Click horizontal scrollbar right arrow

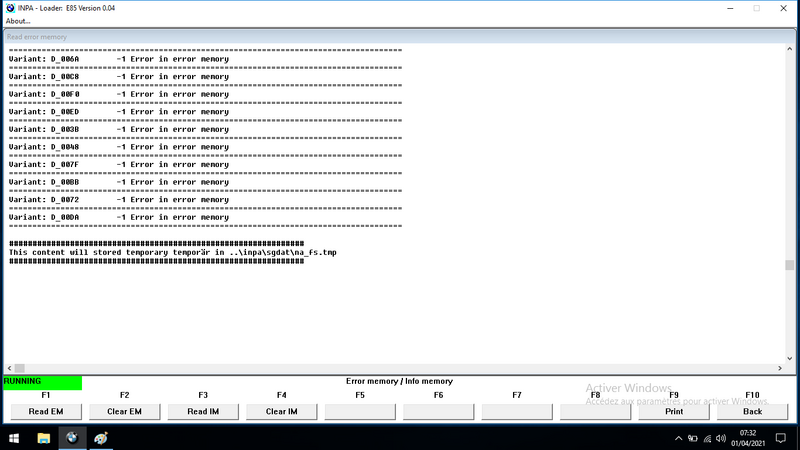point(780,368)
